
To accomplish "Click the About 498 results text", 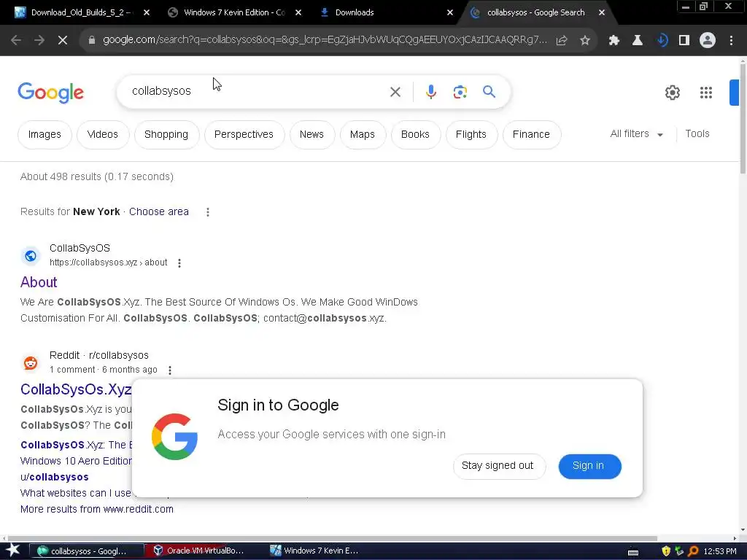I will (97, 176).
